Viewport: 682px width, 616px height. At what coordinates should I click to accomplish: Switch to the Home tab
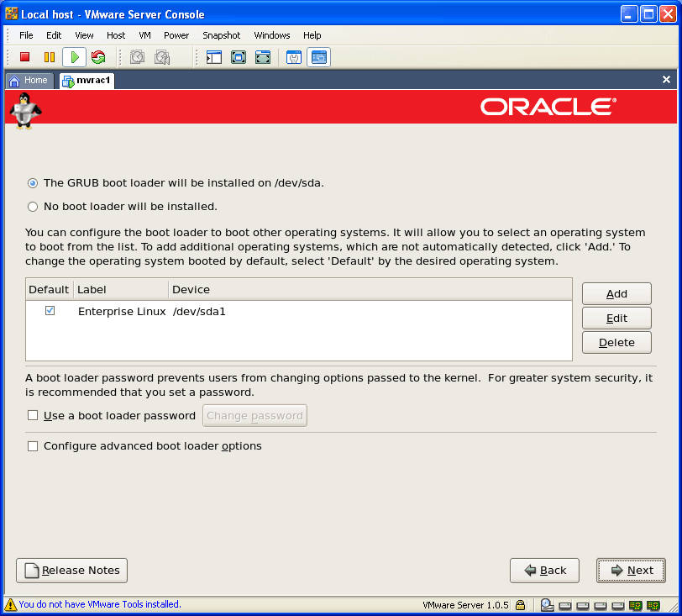click(29, 81)
